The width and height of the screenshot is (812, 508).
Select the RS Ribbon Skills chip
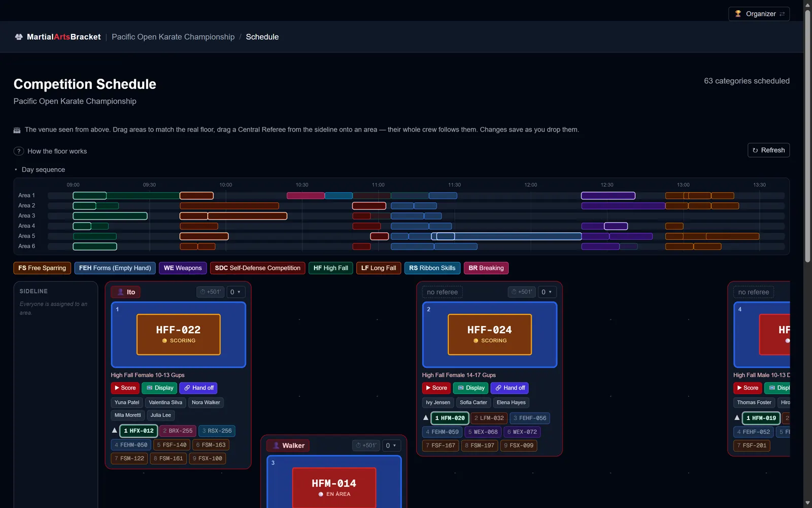tap(432, 268)
